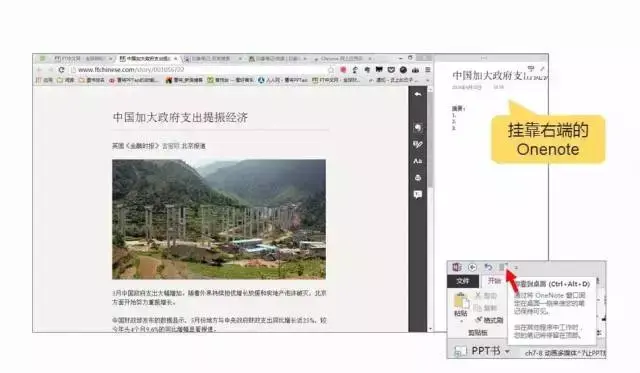Switch to the 开始 (Home) ribbon tab
Viewport: 640px width, 373px height.
(494, 281)
